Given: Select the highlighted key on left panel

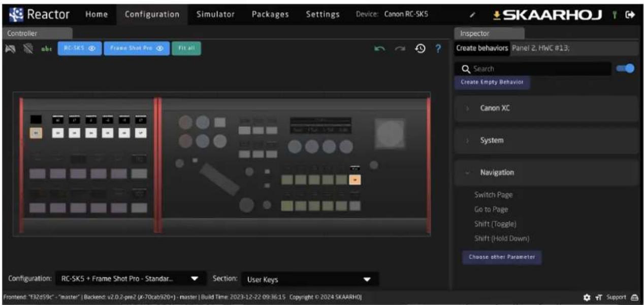Looking at the screenshot, I should tap(36, 133).
